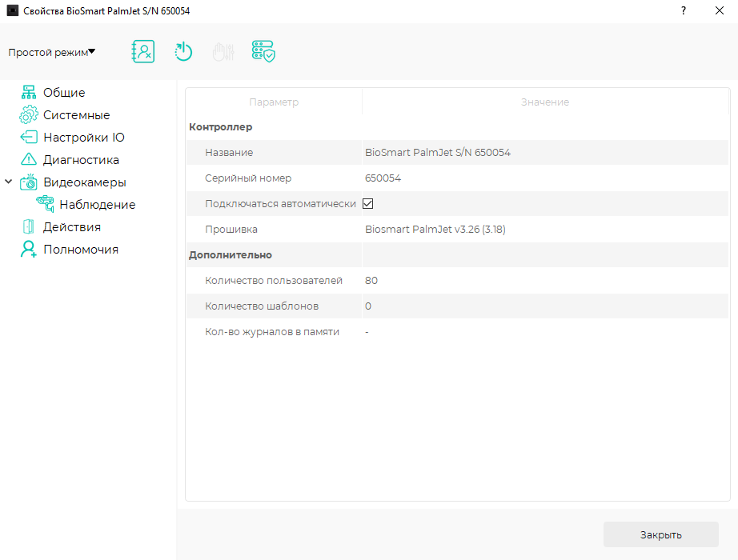Click the Название parameter label
The width and height of the screenshot is (738, 560).
tap(229, 153)
